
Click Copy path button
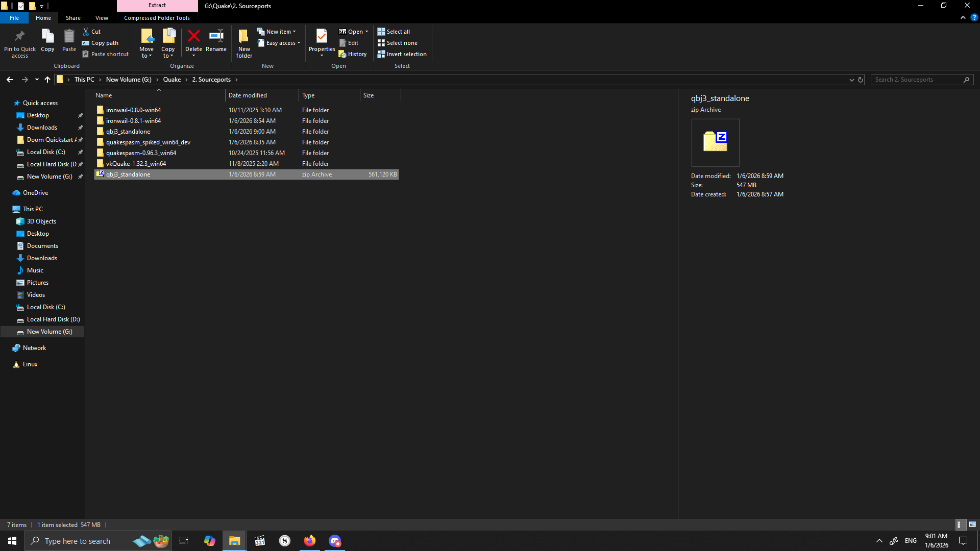pyautogui.click(x=101, y=43)
